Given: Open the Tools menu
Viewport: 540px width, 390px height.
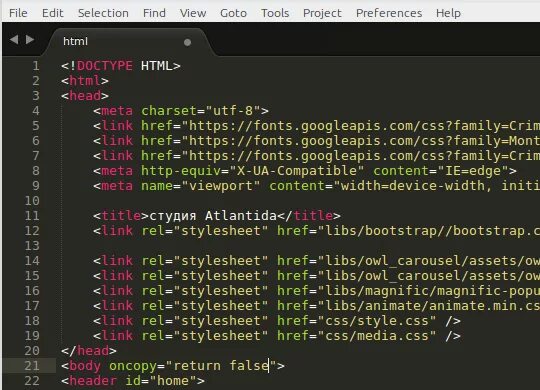Looking at the screenshot, I should point(275,13).
